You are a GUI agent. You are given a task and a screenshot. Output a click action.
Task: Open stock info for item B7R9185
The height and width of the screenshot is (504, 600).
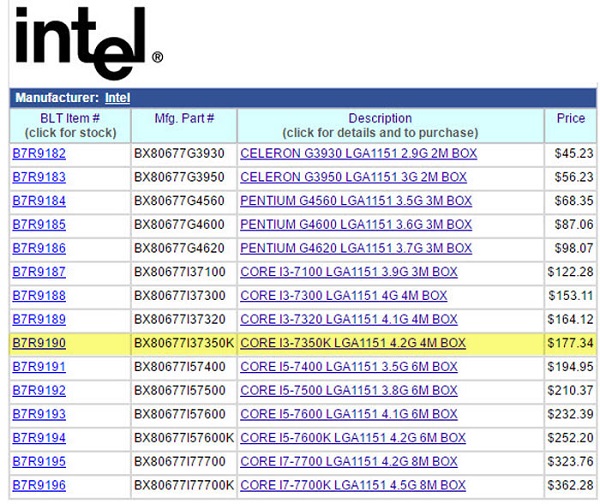(39, 225)
